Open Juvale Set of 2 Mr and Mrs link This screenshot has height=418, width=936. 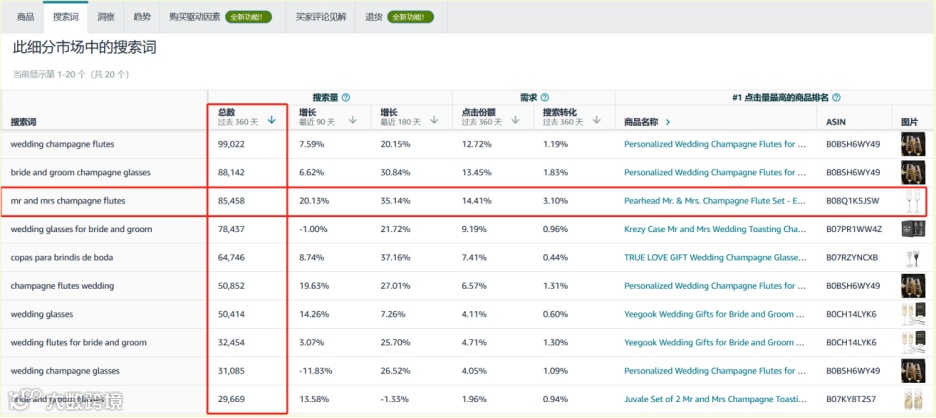(x=715, y=399)
